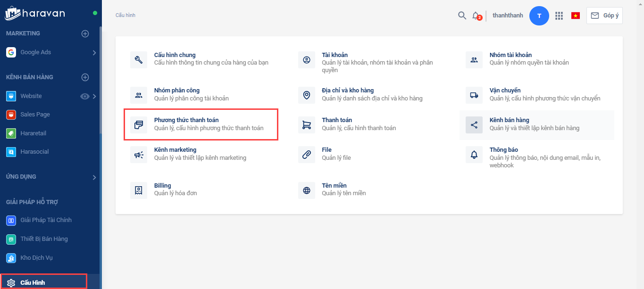The image size is (644, 289).
Task: Click the Kênh bán hàng share icon
Action: tap(474, 125)
